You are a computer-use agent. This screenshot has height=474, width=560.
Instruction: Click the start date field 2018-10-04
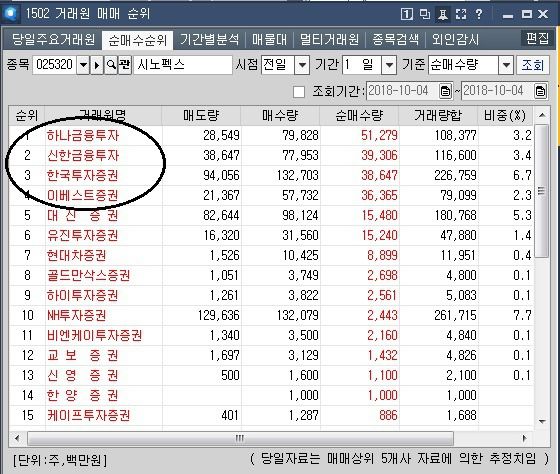click(402, 91)
